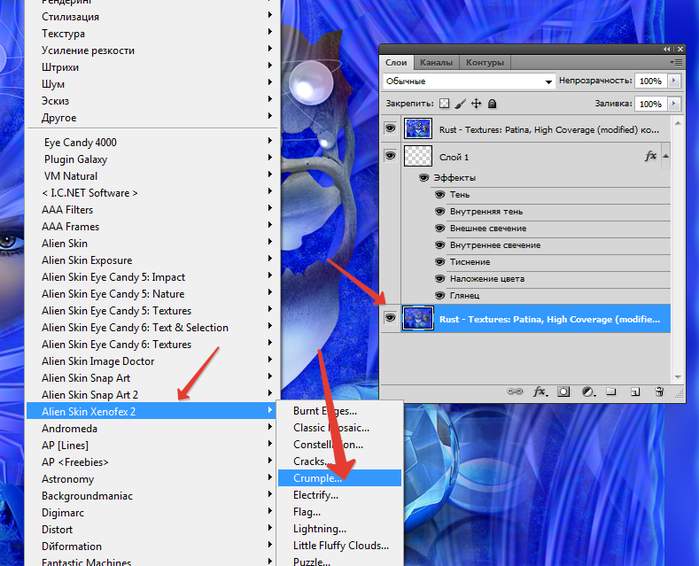
Task: Create a new layer group folder
Action: (611, 391)
